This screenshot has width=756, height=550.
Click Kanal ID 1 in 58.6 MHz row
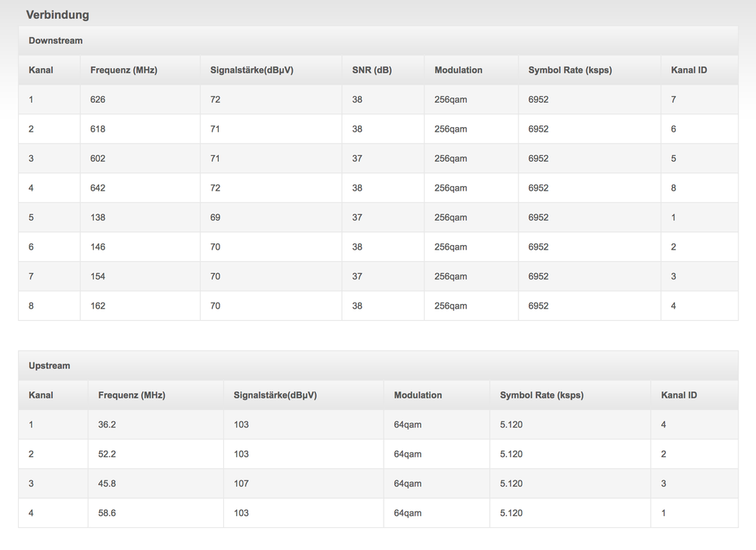(664, 512)
